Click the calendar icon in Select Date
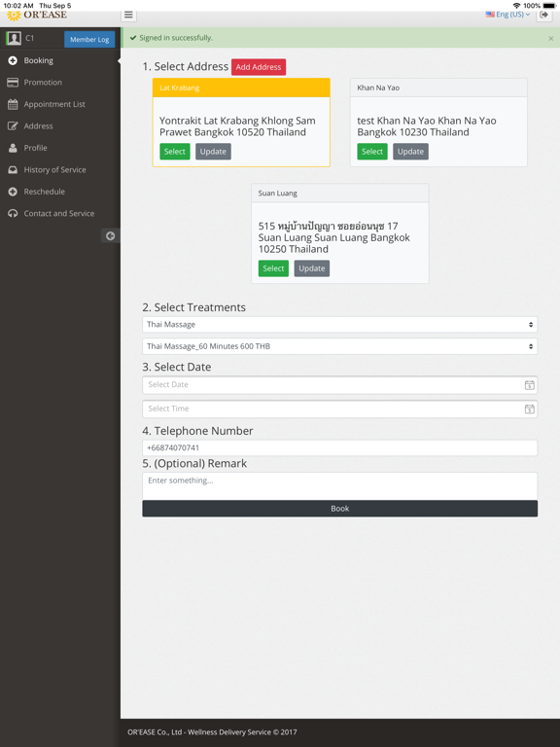This screenshot has width=560, height=747. coord(529,385)
